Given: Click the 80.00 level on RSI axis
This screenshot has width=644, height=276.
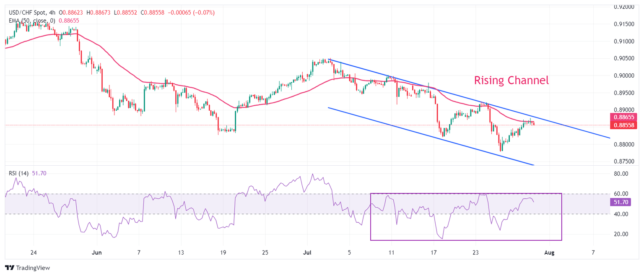Looking at the screenshot, I should (x=621, y=174).
